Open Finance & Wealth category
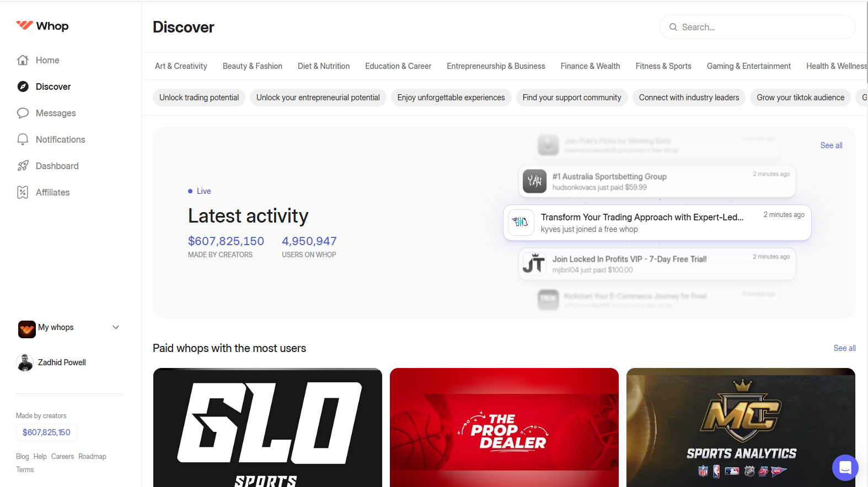 (x=591, y=66)
